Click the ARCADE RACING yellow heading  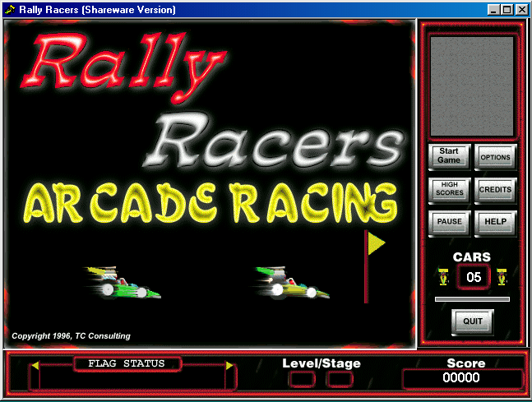click(x=210, y=203)
